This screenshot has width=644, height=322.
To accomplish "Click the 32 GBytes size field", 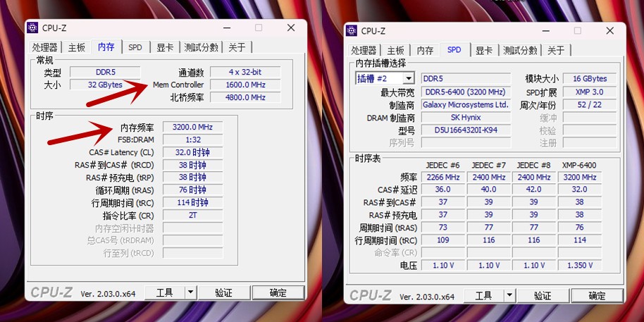I will coord(106,85).
